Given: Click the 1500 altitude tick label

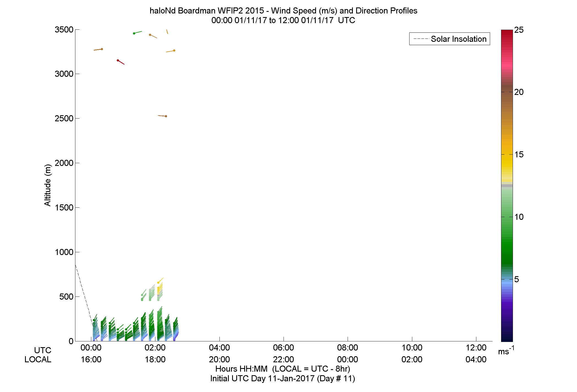Looking at the screenshot, I should (x=64, y=207).
